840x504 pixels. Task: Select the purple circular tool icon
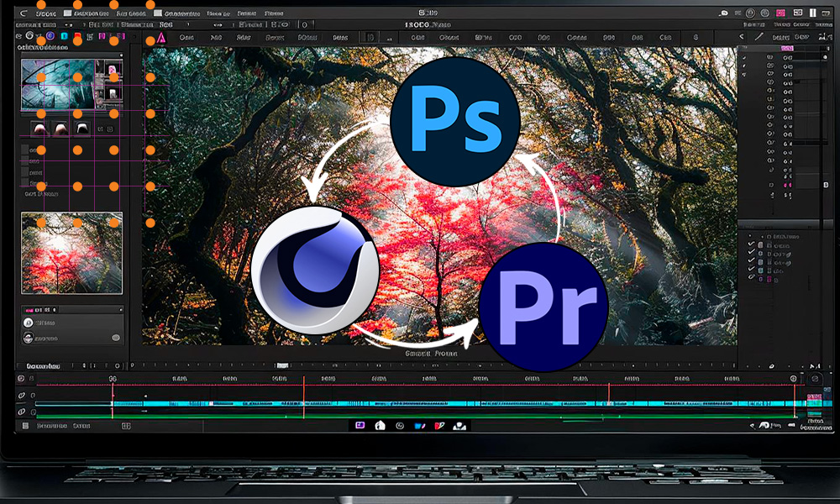click(x=50, y=36)
